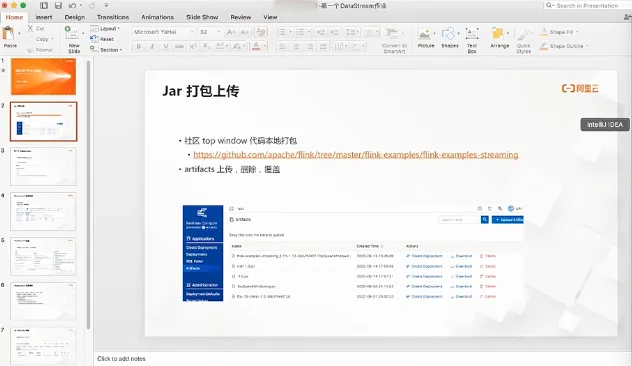Apply strikethrough formatting

click(179, 46)
